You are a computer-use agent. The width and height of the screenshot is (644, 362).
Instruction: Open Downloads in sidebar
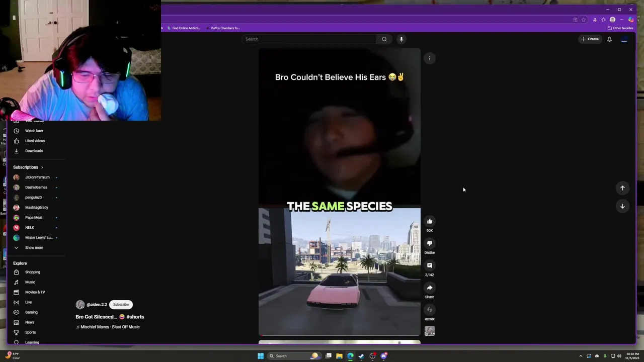(x=34, y=151)
